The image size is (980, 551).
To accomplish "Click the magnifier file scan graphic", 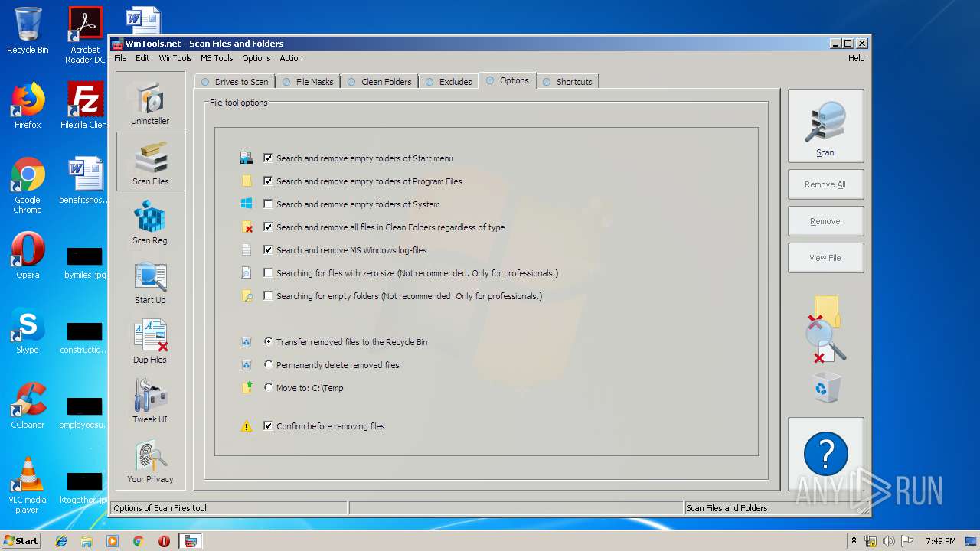I will tap(825, 329).
